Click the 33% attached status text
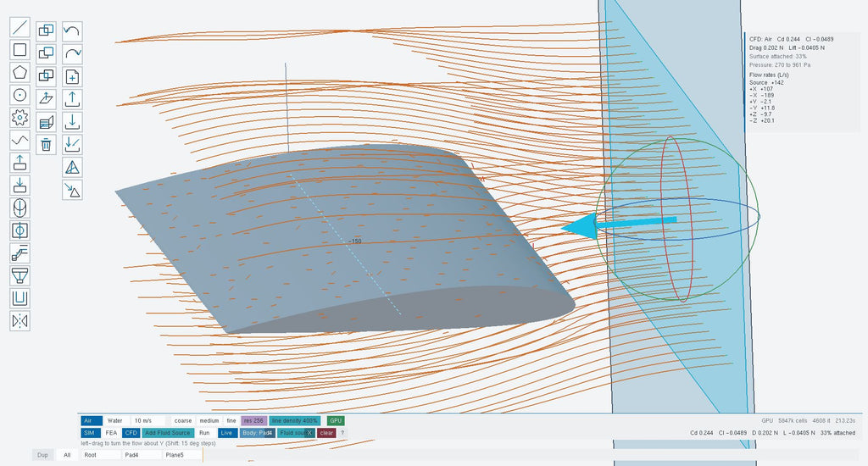The height and width of the screenshot is (466, 868). click(x=837, y=433)
